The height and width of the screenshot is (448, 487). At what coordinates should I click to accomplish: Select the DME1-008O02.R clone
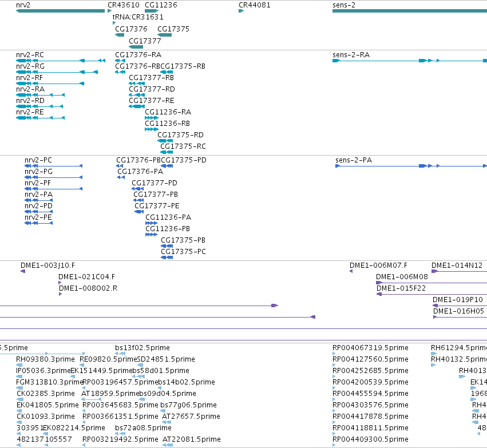(x=88, y=288)
